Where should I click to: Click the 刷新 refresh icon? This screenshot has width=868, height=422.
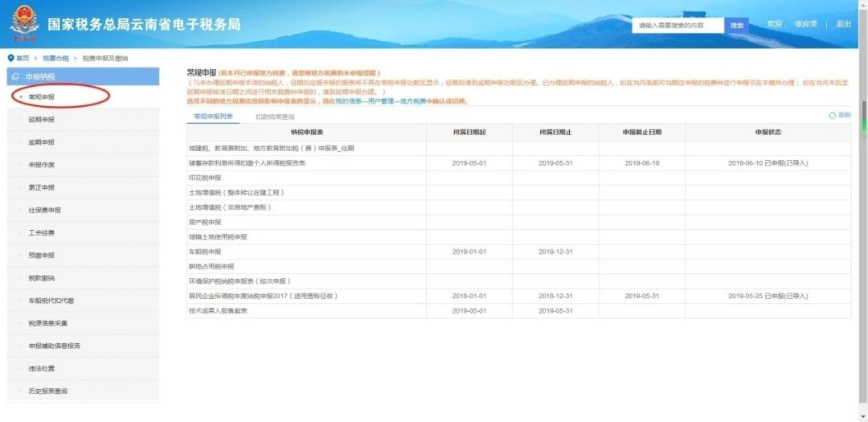tap(832, 115)
